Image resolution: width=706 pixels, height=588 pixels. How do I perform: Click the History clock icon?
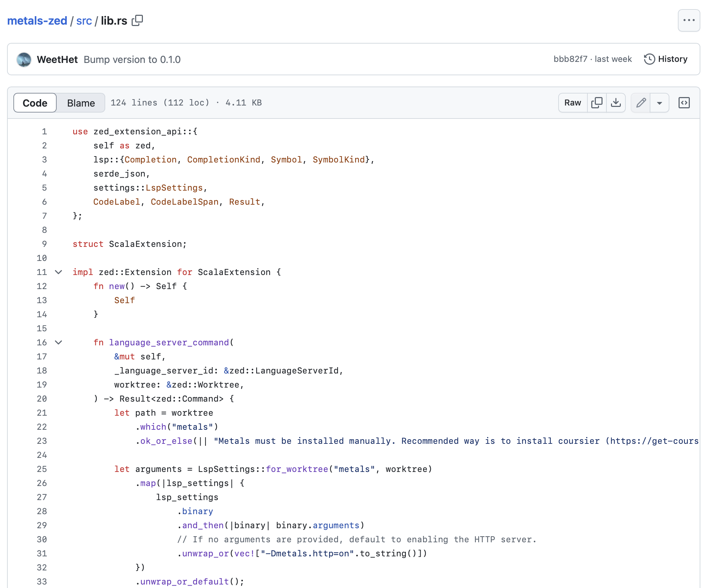649,59
